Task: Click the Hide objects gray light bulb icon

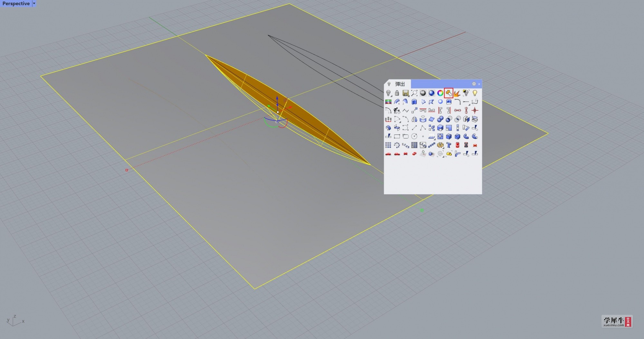Action: [x=388, y=93]
